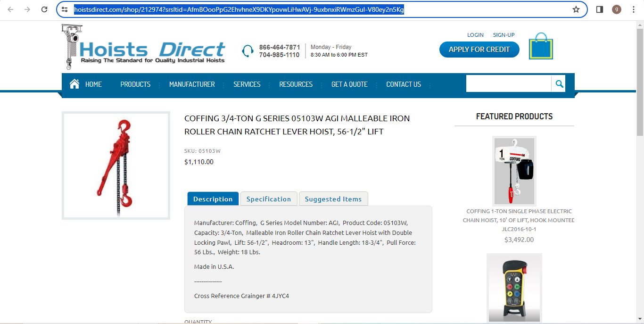644x324 pixels.
Task: Click 'Monday - Friday' hours text
Action: pos(331,47)
